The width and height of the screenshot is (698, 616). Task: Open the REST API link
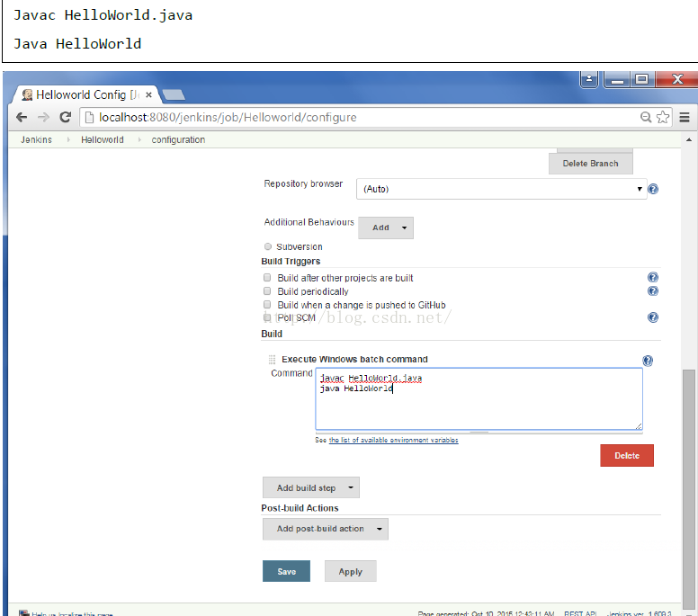click(580, 613)
